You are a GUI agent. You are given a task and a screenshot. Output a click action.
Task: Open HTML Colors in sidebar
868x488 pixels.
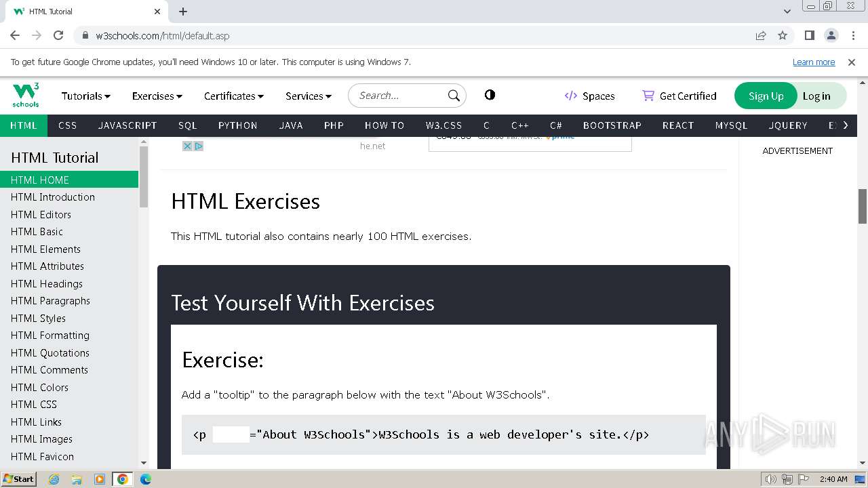69,387
